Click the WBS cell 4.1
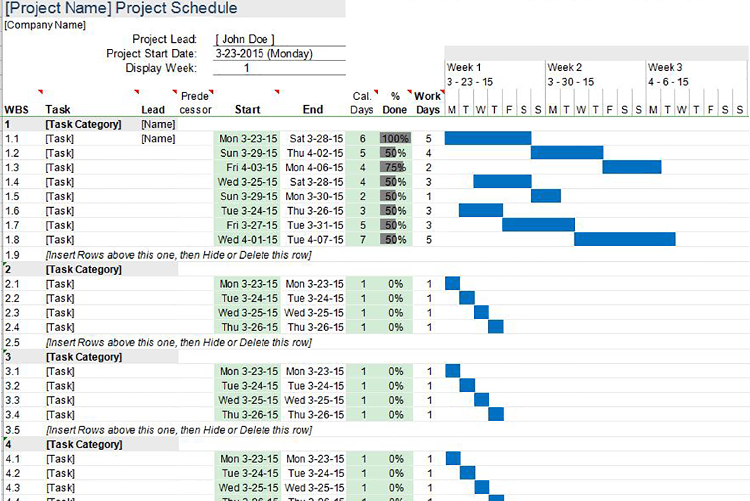Screen dimensions: 750x501 pyautogui.click(x=12, y=458)
